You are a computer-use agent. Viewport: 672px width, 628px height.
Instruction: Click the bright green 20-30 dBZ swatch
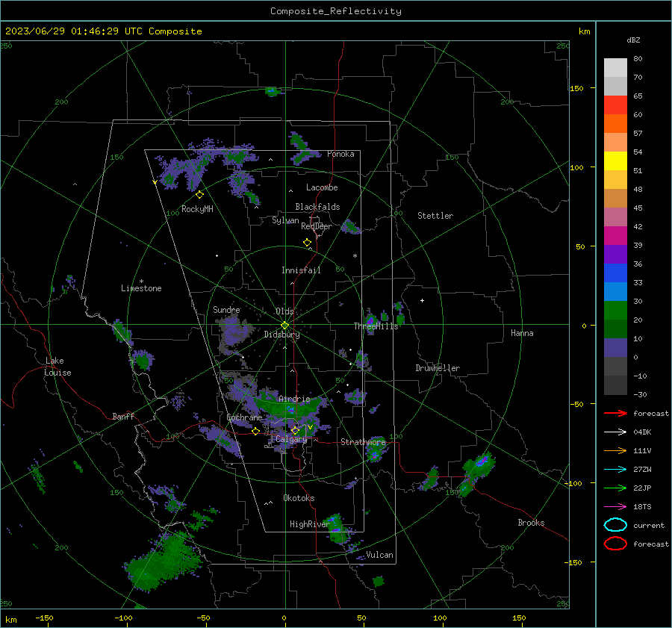point(615,311)
